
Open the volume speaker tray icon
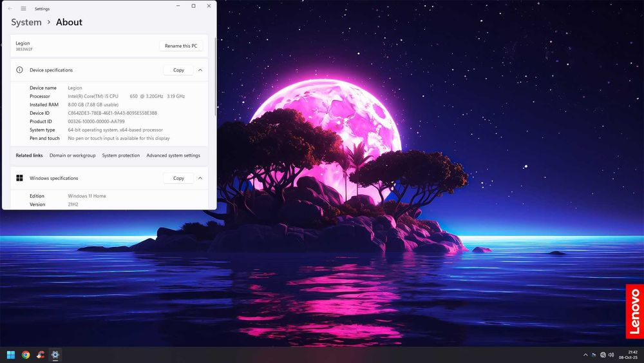(x=611, y=355)
